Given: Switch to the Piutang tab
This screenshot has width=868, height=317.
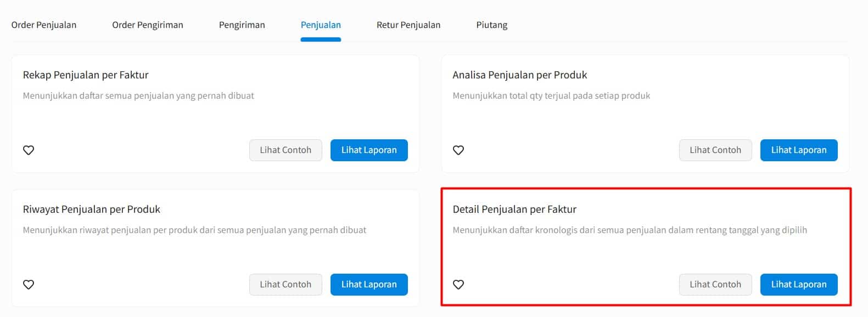Looking at the screenshot, I should coord(492,25).
